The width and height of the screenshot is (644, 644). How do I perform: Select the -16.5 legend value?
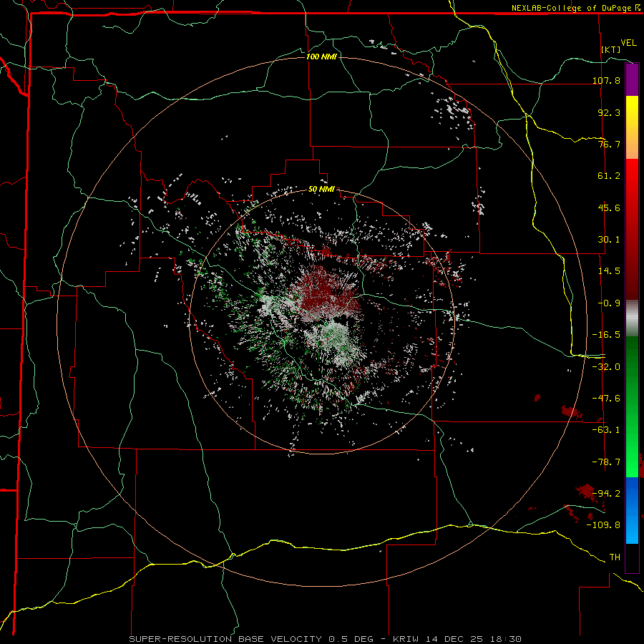click(x=606, y=335)
